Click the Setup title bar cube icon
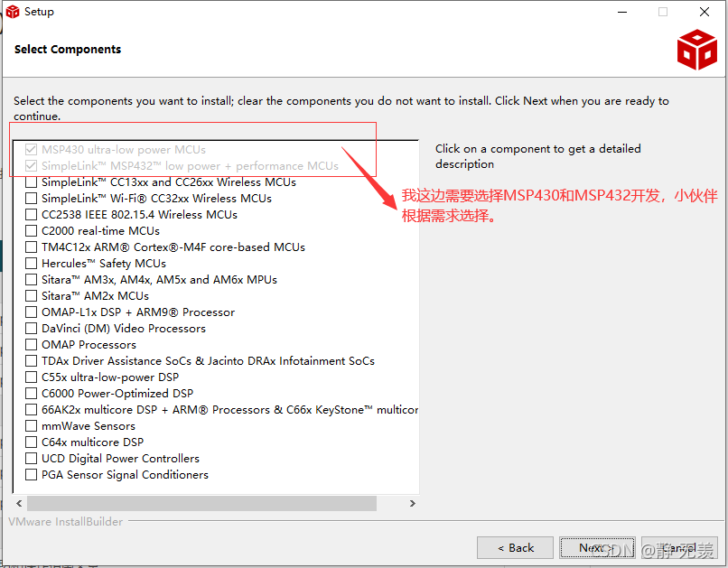This screenshot has width=728, height=568. (13, 12)
